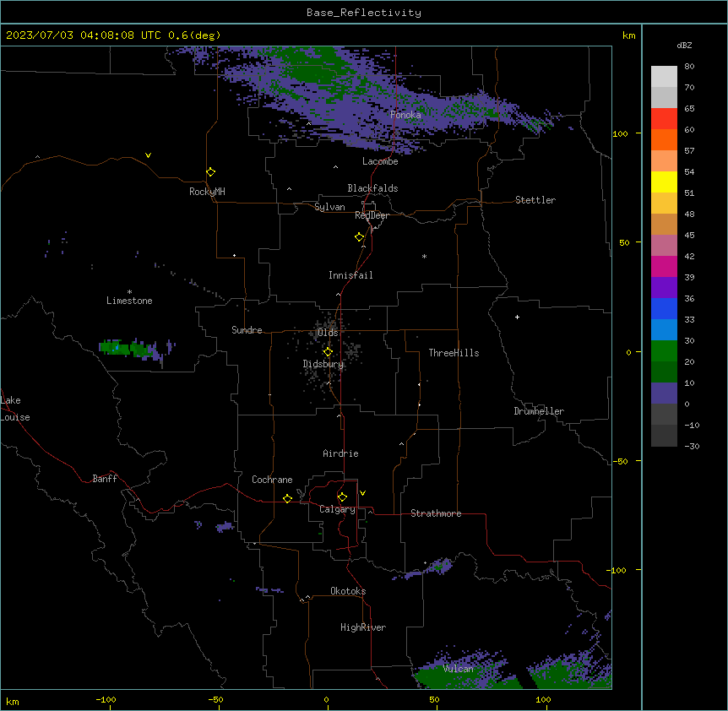Click the yellow V marker northwest of RockyMH
Image resolution: width=728 pixels, height=711 pixels.
pos(148,155)
